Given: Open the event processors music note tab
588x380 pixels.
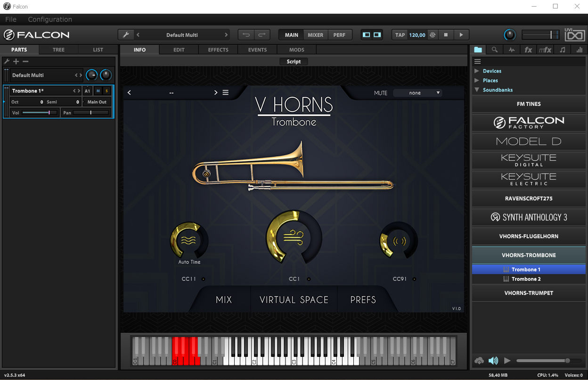Looking at the screenshot, I should tap(563, 50).
